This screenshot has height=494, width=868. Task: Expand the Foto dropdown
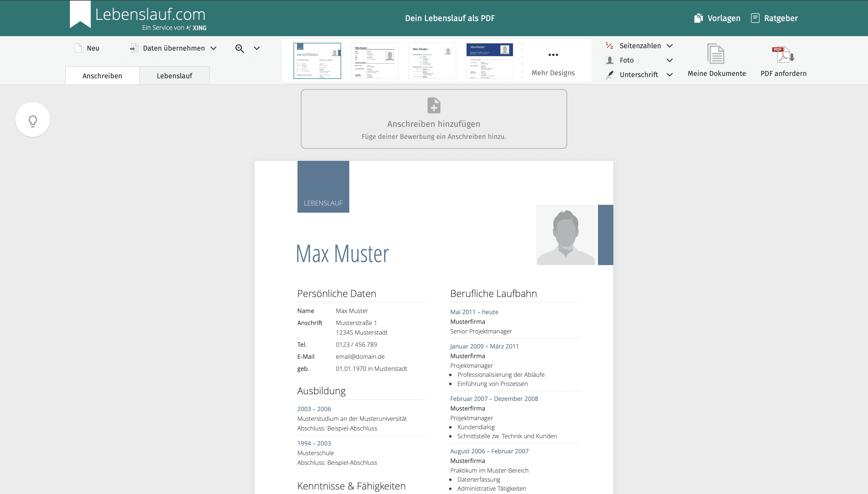[669, 60]
